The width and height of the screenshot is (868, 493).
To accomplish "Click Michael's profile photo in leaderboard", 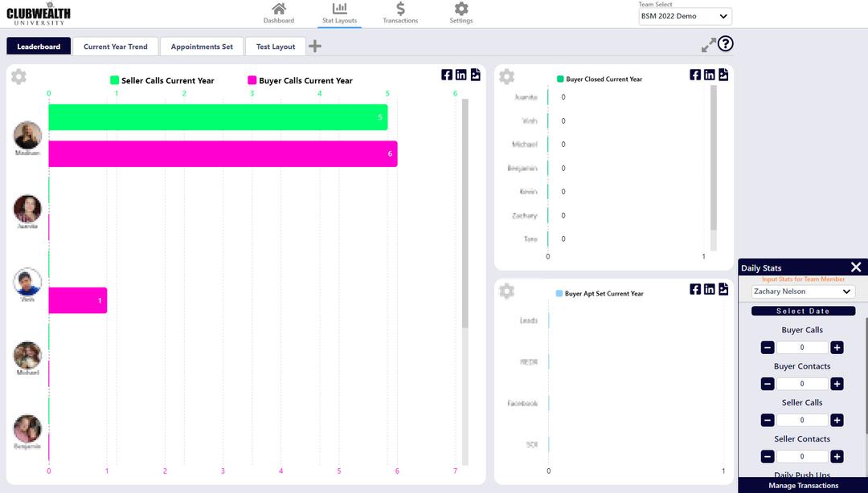I will (27, 355).
